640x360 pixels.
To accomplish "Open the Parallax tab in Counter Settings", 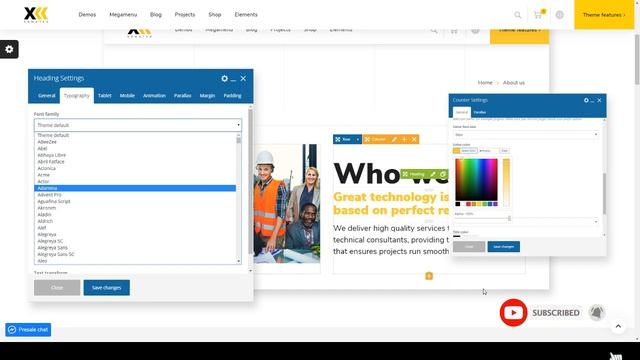I will point(480,112).
